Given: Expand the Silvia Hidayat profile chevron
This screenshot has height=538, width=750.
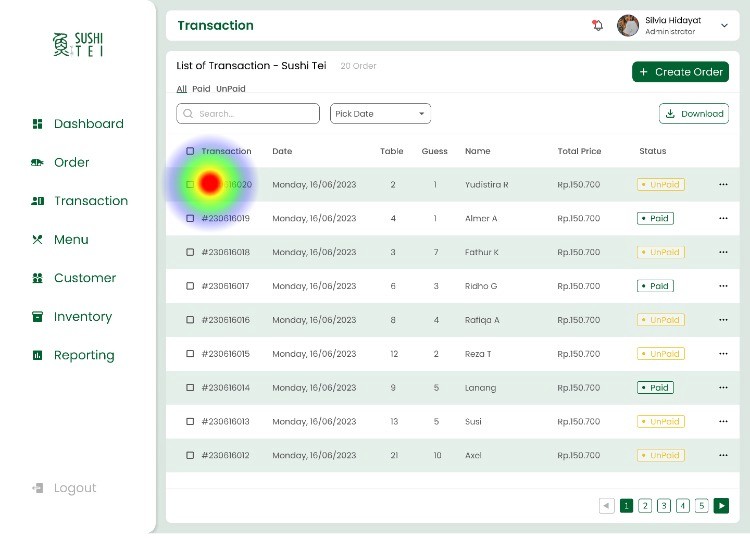Looking at the screenshot, I should (x=724, y=25).
